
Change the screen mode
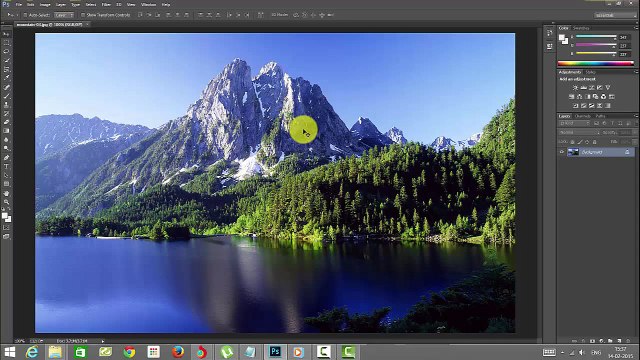point(6,236)
